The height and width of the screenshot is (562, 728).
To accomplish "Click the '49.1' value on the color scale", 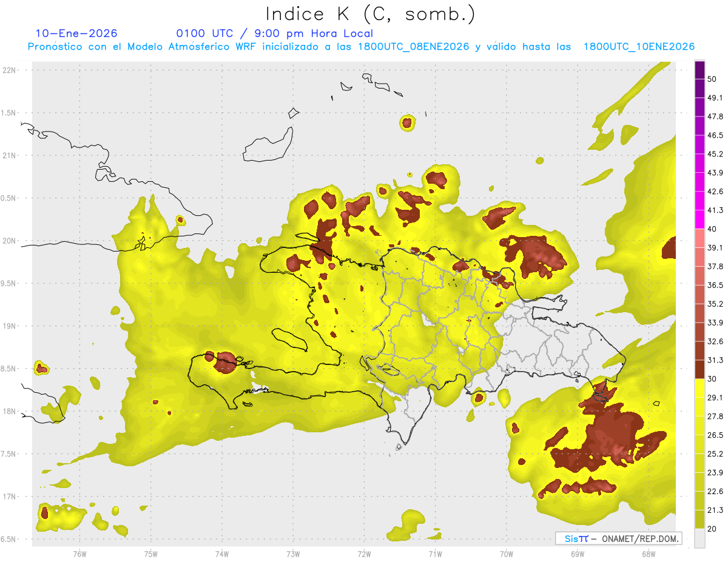I will [x=715, y=98].
